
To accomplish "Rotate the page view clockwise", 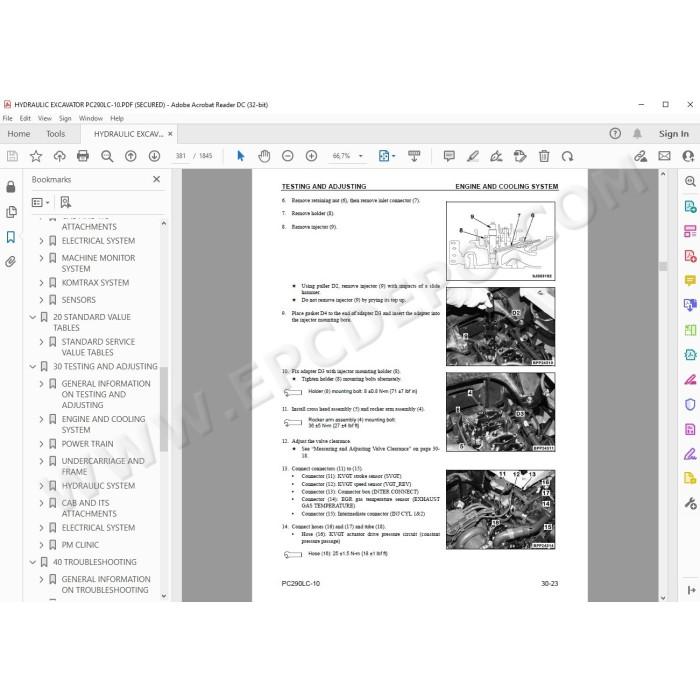I will [x=567, y=156].
